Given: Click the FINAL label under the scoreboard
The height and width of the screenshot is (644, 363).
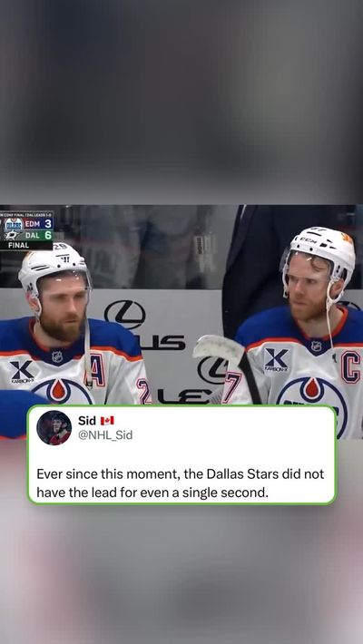Looking at the screenshot, I should point(19,245).
